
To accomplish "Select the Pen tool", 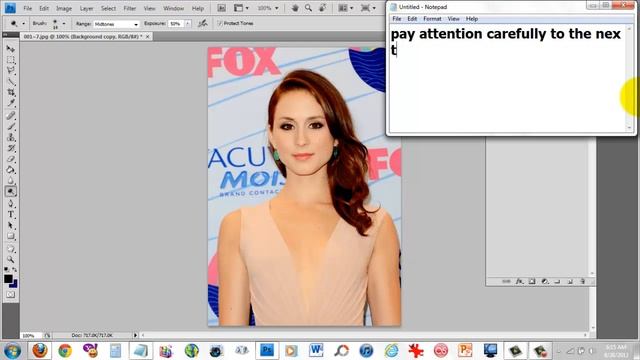I will pos(11,204).
